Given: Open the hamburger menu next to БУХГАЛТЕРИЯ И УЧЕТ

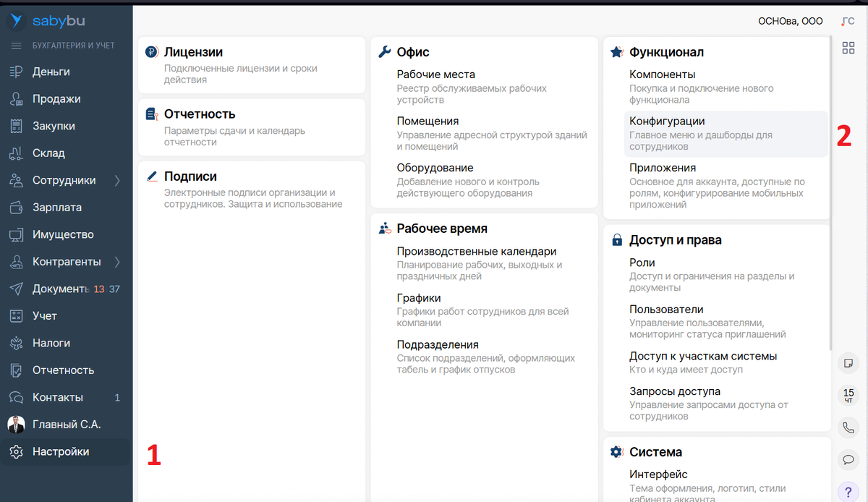Looking at the screenshot, I should click(x=16, y=46).
